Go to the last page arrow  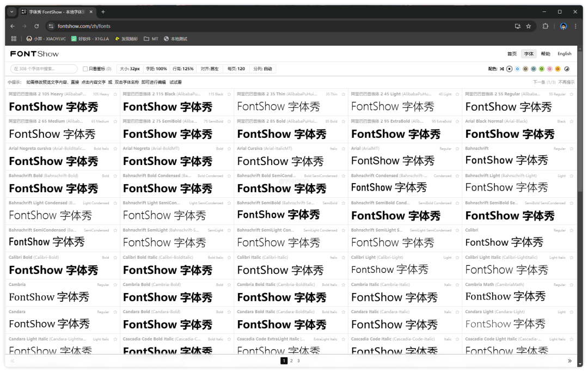[x=569, y=361]
